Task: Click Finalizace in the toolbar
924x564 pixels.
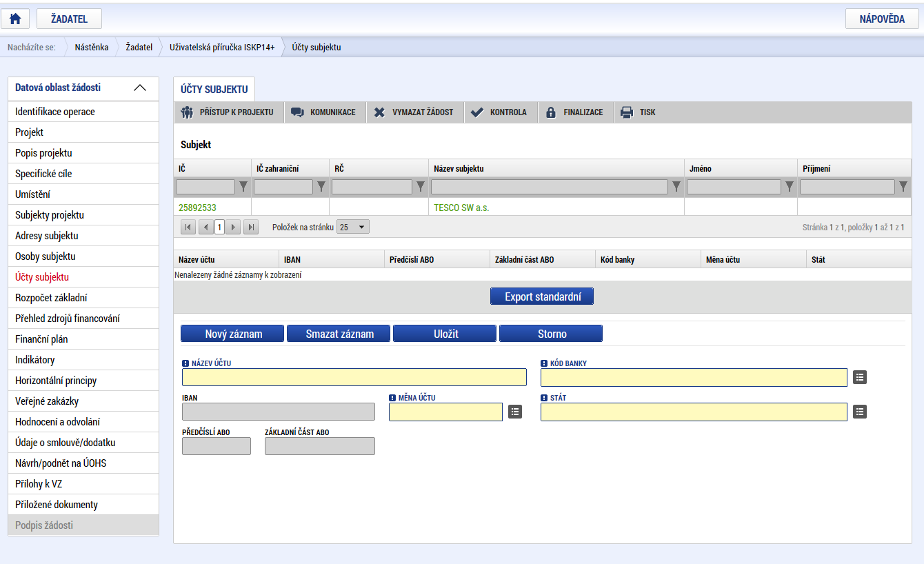Action: coord(575,112)
